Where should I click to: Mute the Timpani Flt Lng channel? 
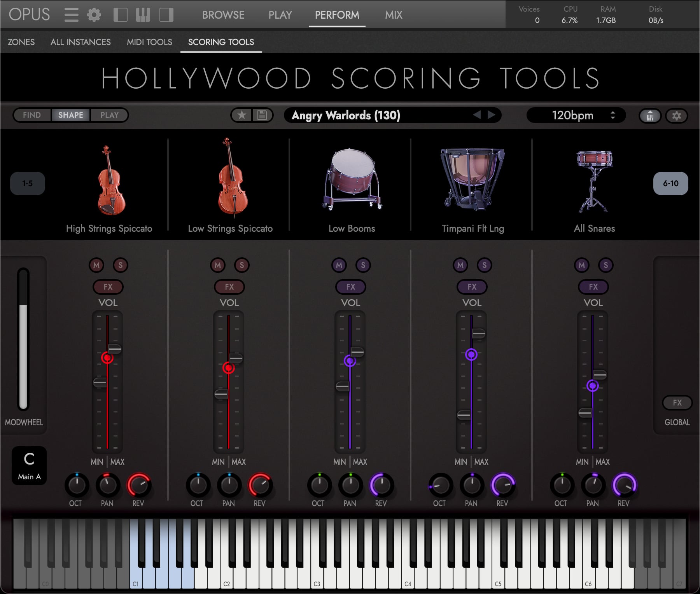click(x=460, y=265)
